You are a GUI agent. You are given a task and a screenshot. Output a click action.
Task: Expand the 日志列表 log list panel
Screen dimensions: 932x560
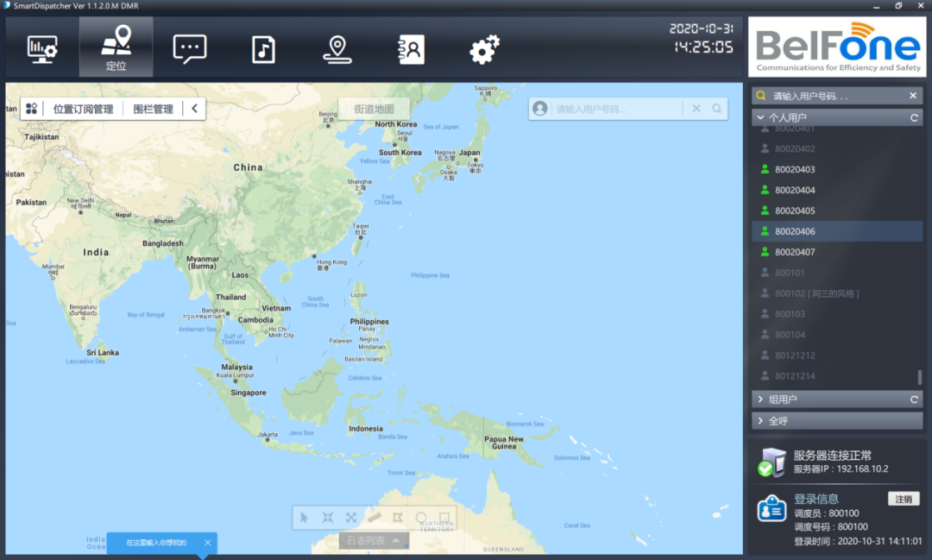pos(374,540)
